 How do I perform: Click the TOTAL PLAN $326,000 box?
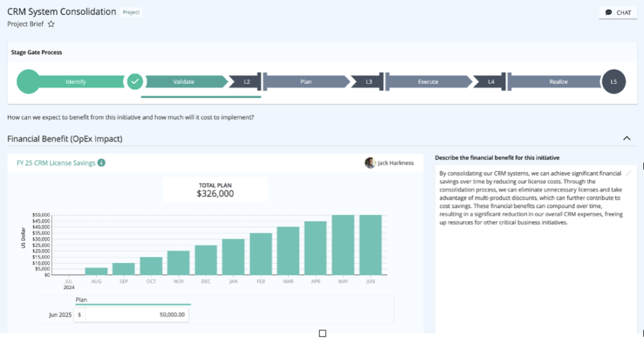click(x=215, y=190)
